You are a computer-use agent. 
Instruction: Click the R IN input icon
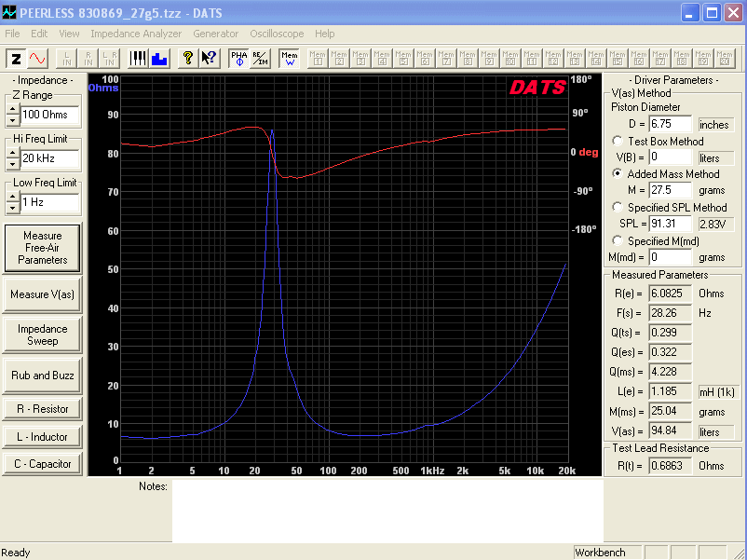(88, 58)
